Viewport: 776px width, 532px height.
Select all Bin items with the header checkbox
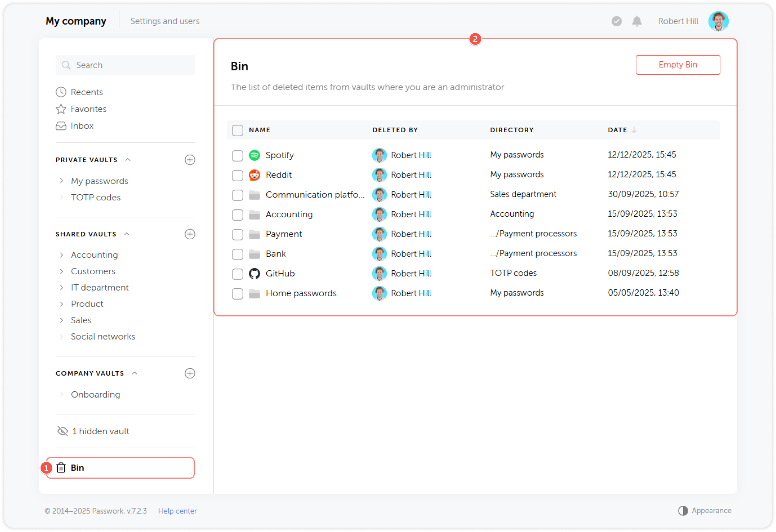click(x=237, y=130)
